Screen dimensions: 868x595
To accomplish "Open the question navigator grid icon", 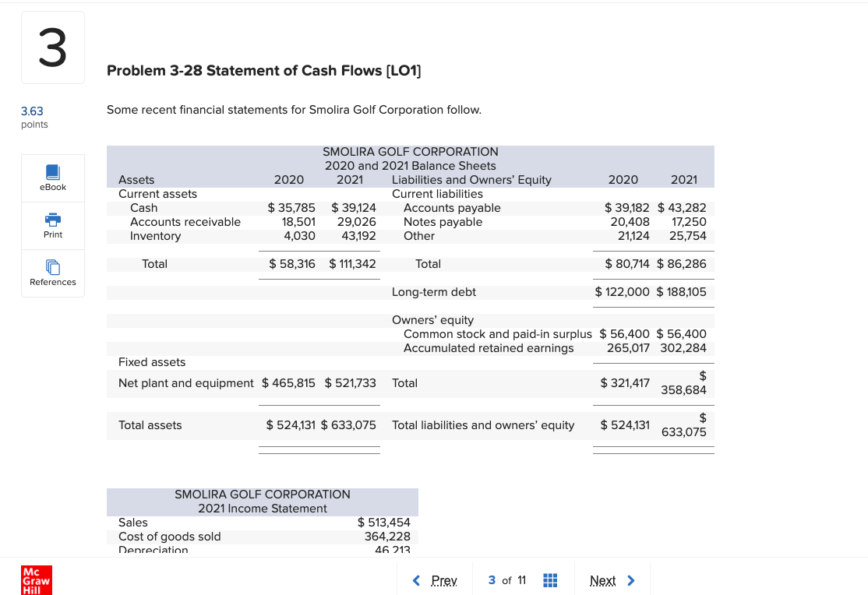I will coord(549,580).
